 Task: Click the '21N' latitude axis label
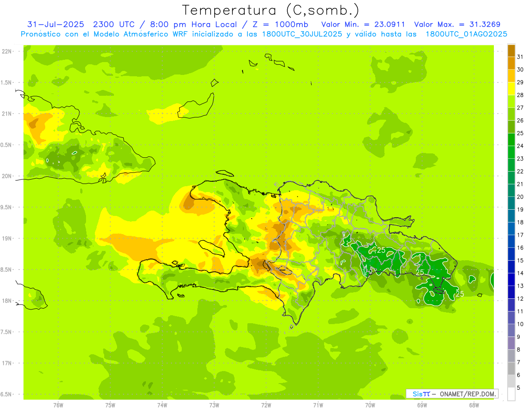click(x=7, y=114)
